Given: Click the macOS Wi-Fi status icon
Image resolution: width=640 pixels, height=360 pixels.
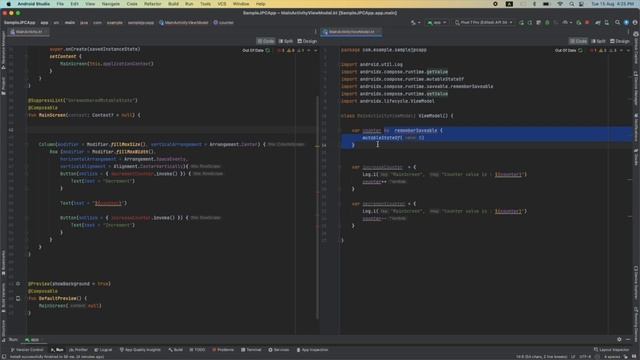Looking at the screenshot, I should [x=560, y=4].
